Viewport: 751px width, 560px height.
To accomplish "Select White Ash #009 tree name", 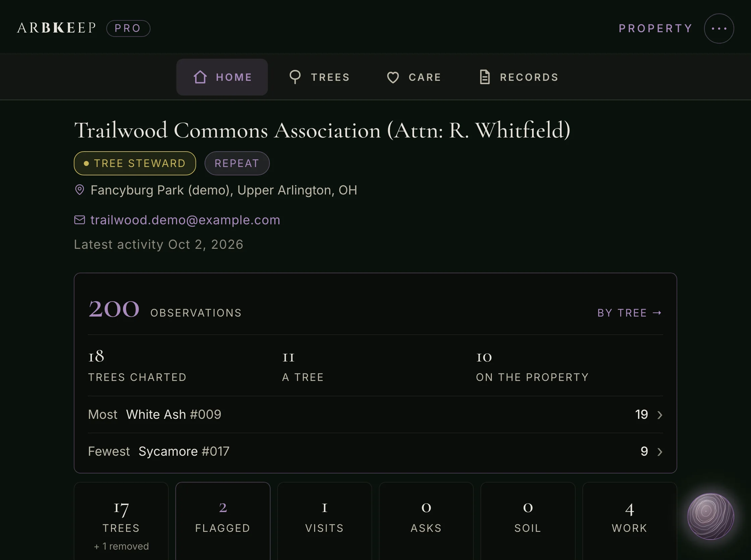I will click(174, 414).
